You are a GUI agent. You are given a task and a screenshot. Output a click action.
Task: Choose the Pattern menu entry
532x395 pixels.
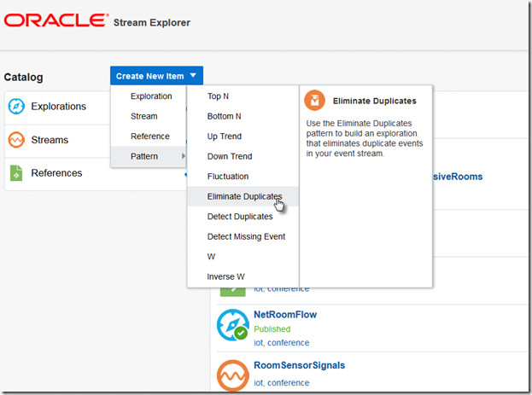(149, 156)
